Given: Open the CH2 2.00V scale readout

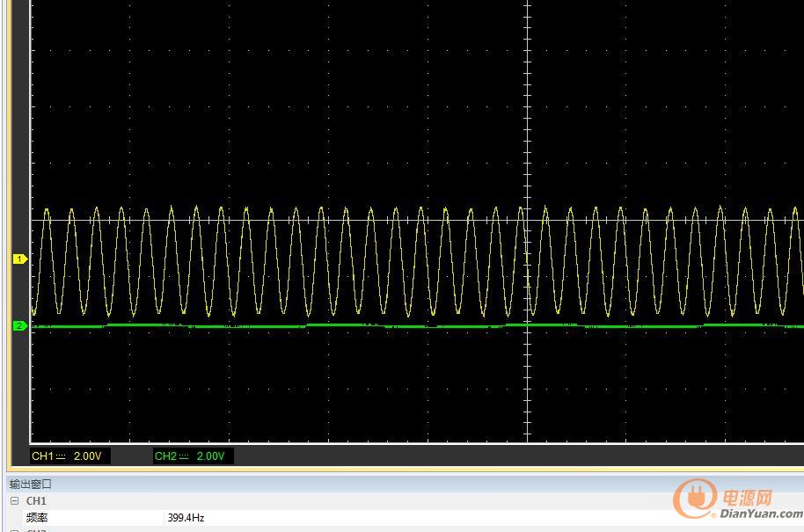Looking at the screenshot, I should (x=209, y=456).
